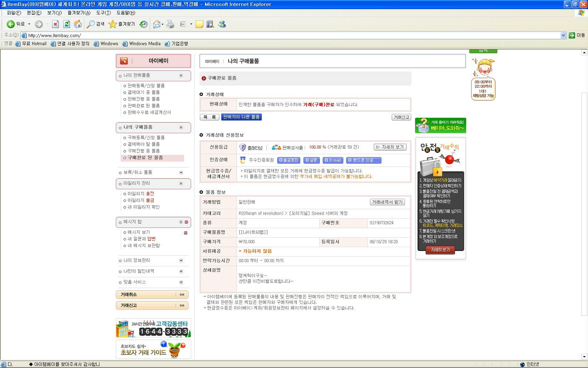Click the 판매자의 다른 물품 button
The width and height of the screenshot is (588, 368).
tap(241, 117)
